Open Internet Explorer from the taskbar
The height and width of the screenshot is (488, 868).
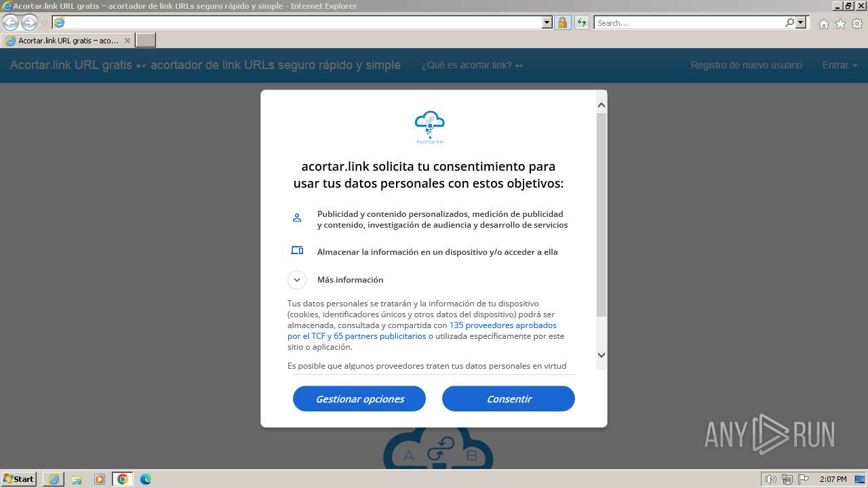54,479
